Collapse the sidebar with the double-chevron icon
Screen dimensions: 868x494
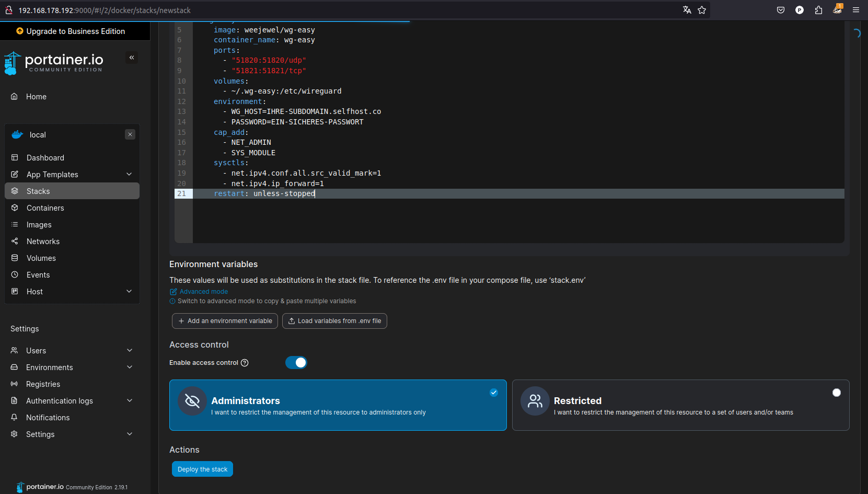click(x=132, y=58)
